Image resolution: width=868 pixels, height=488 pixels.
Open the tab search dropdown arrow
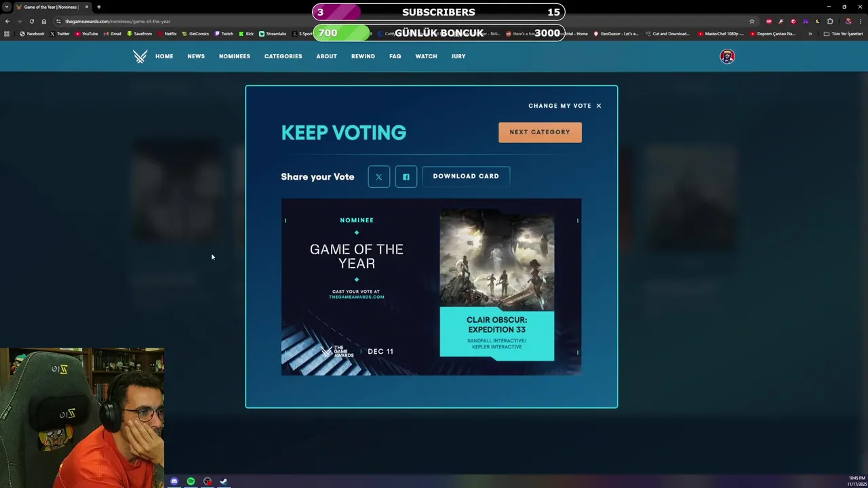[7, 7]
